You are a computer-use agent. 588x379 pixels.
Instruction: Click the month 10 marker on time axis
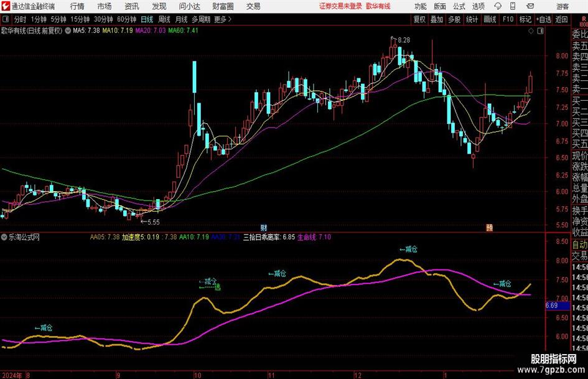(197, 375)
